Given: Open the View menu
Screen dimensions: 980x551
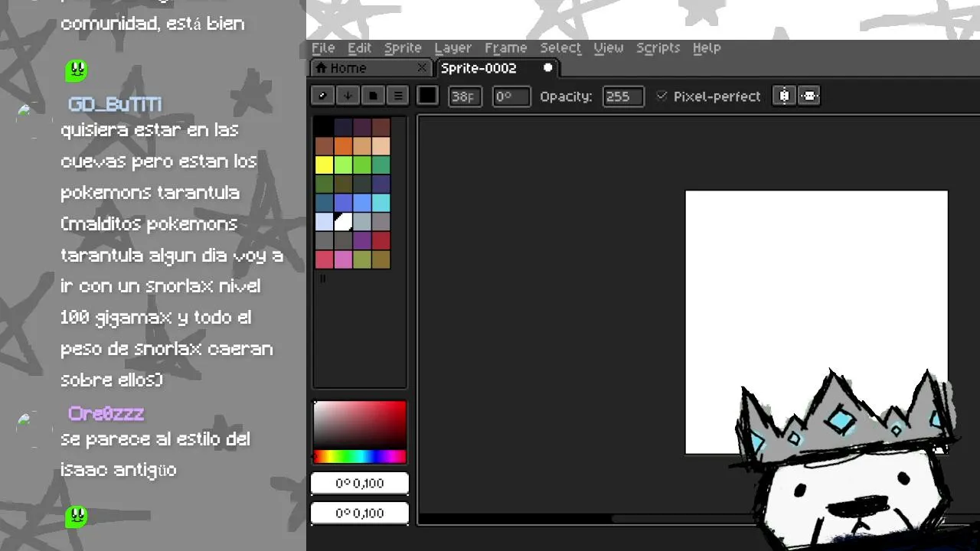Looking at the screenshot, I should (609, 47).
